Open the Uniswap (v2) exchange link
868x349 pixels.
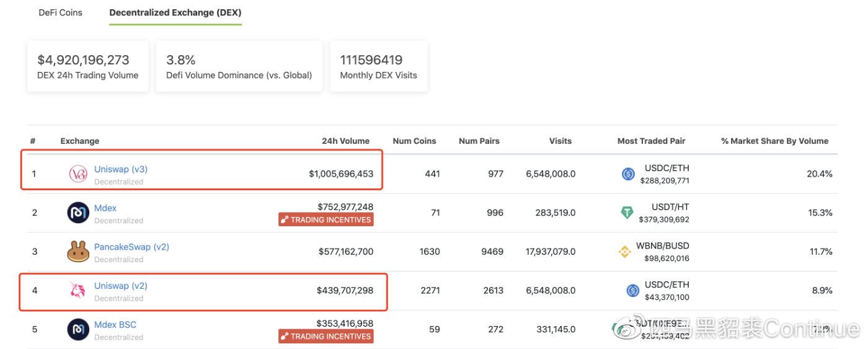coord(121,286)
